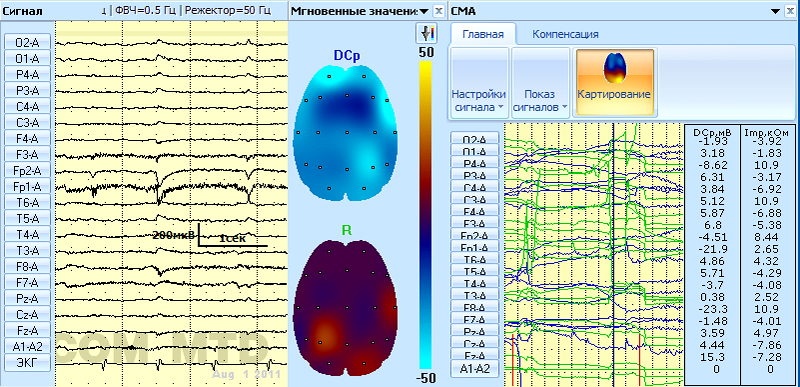Click the upper limit value 50 of scale
The width and height of the screenshot is (800, 387).
pos(426,52)
